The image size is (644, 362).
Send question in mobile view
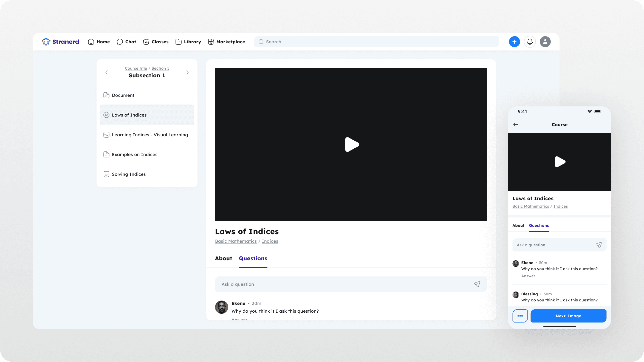(x=598, y=245)
